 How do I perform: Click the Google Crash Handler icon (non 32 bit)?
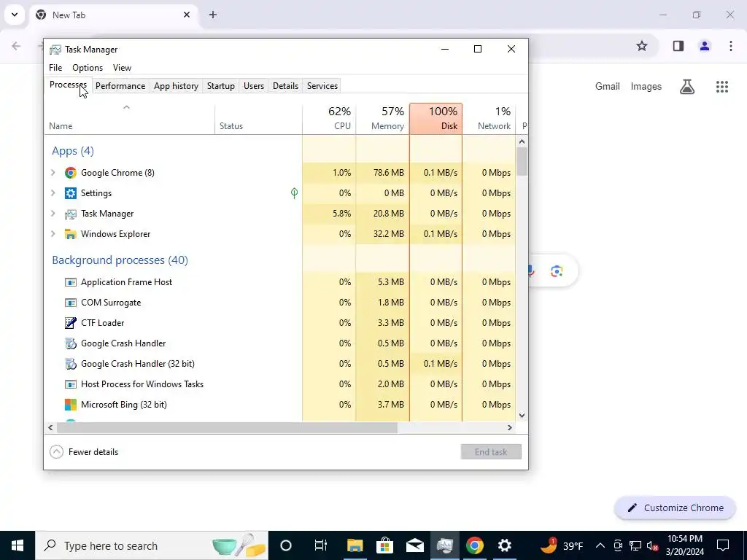point(71,343)
